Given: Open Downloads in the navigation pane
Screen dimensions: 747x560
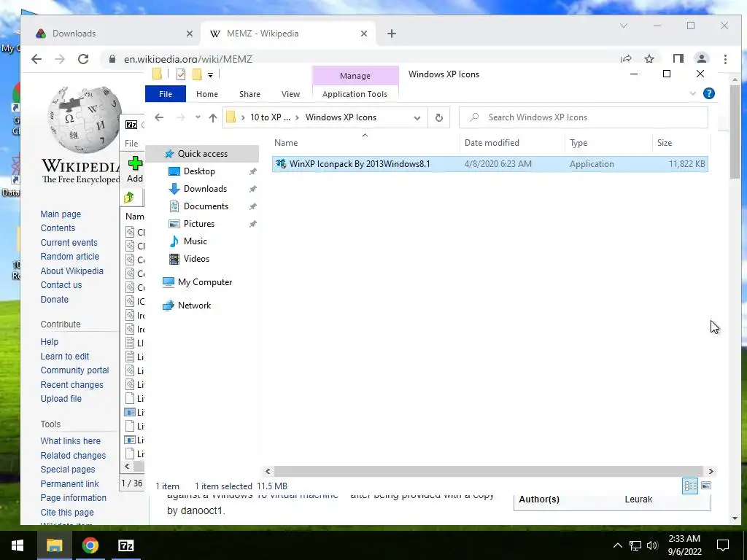Looking at the screenshot, I should 205,189.
